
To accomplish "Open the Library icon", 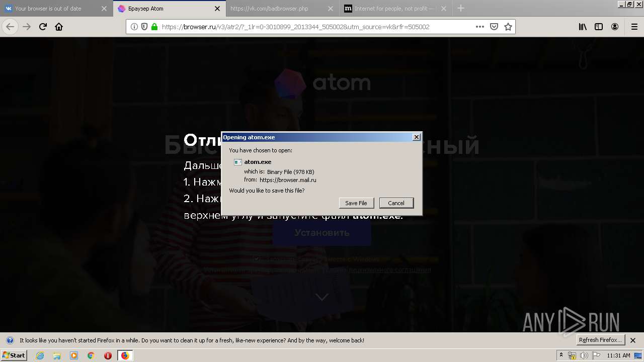I will [x=583, y=27].
